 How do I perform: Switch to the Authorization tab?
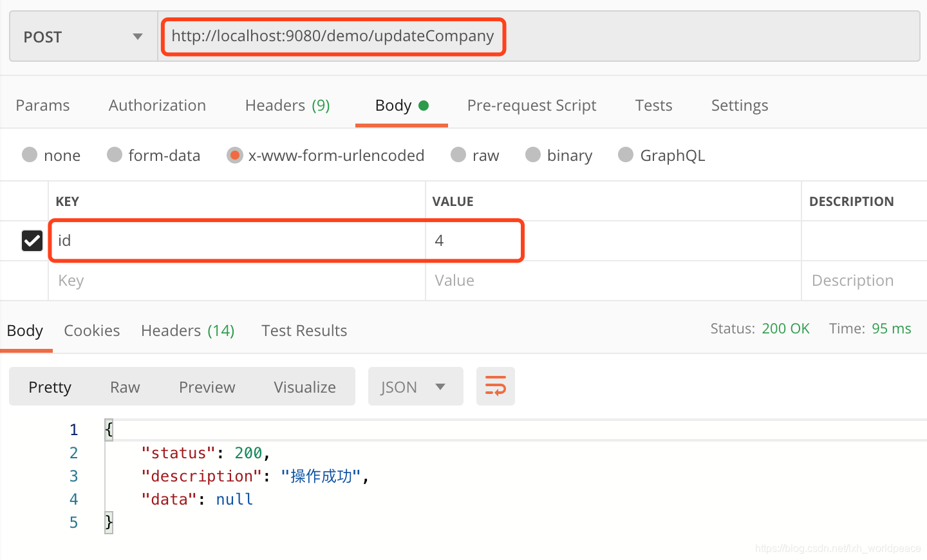[157, 106]
